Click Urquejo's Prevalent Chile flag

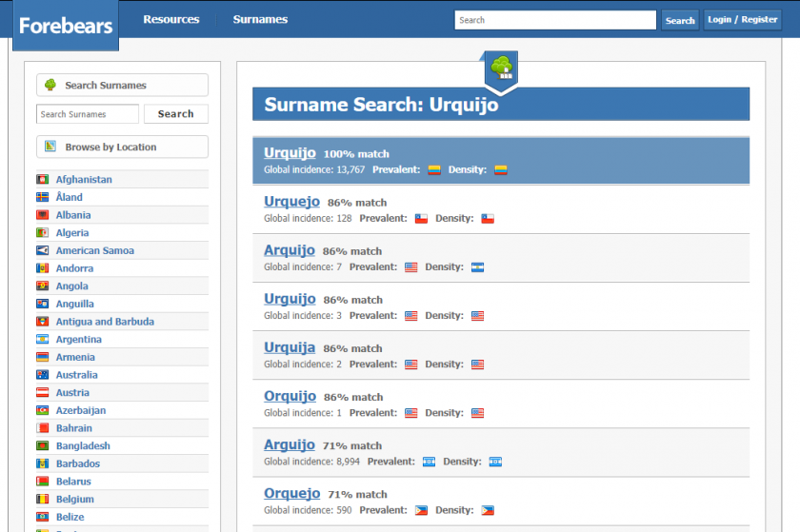tap(421, 219)
